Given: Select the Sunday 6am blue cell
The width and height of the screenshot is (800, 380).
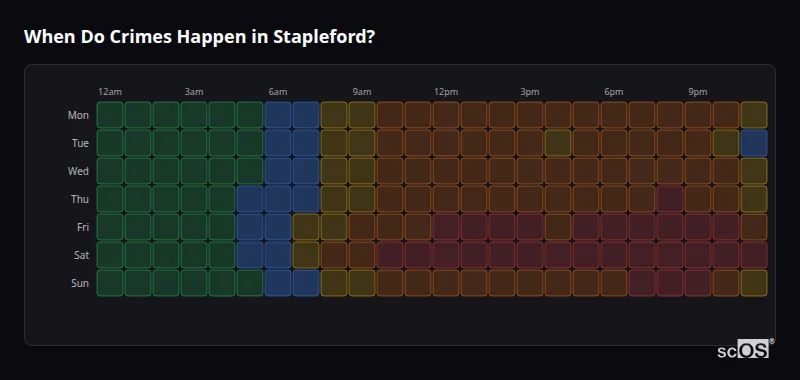Looking at the screenshot, I should point(278,283).
